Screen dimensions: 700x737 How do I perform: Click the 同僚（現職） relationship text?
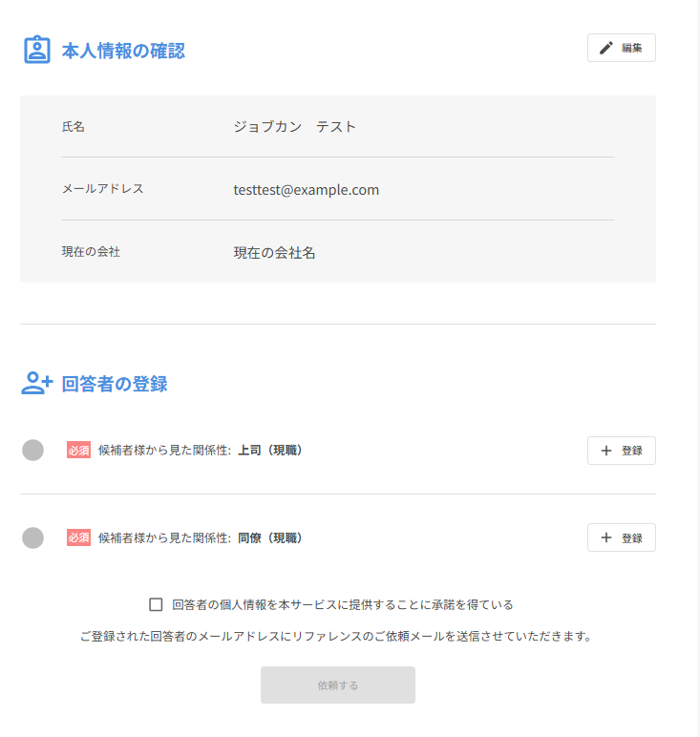(270, 538)
